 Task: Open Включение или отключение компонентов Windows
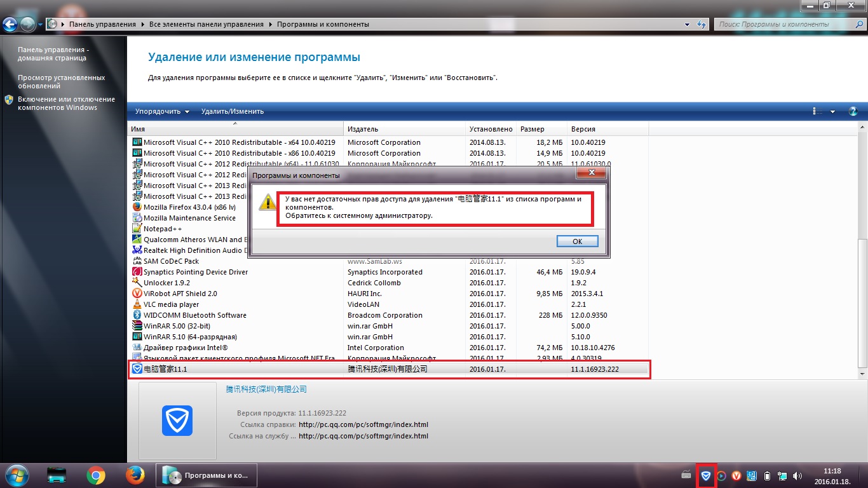pos(66,103)
